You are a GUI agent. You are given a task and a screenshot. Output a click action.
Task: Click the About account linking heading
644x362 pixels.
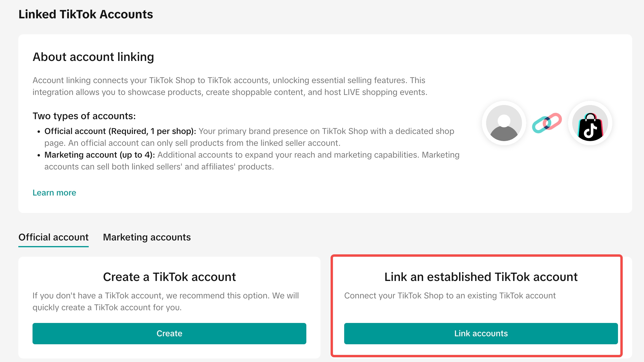pyautogui.click(x=93, y=57)
